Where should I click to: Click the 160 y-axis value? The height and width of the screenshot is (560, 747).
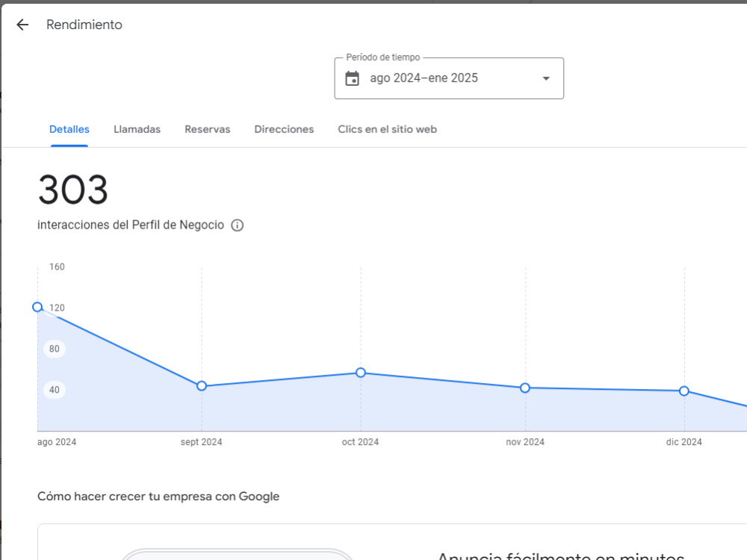click(57, 267)
